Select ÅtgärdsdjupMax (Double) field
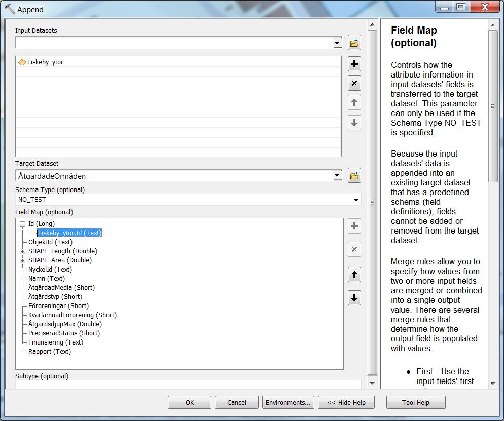This screenshot has width=504, height=421. coord(65,324)
